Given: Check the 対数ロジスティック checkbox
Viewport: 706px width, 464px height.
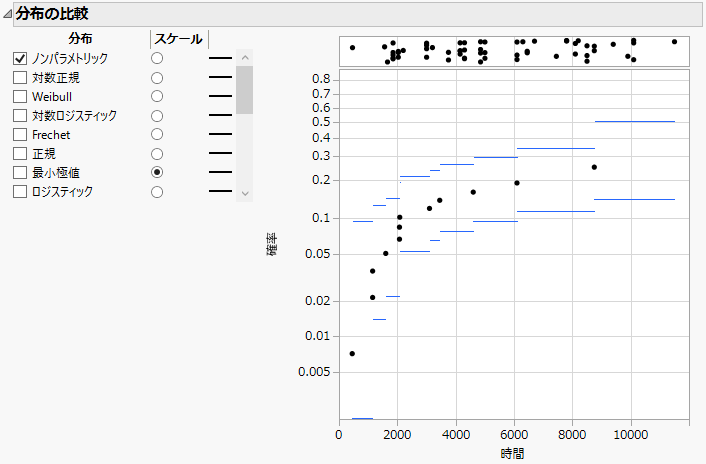Looking at the screenshot, I should 20,116.
